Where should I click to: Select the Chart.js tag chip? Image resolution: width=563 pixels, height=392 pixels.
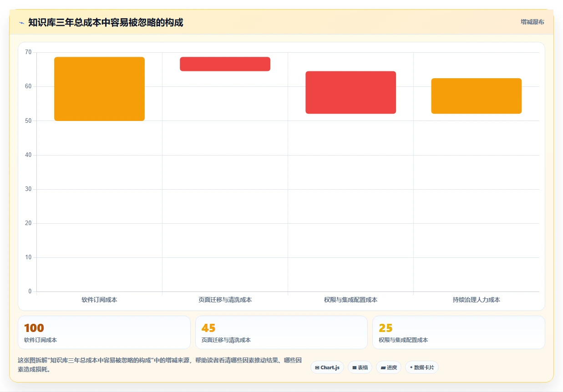click(327, 367)
